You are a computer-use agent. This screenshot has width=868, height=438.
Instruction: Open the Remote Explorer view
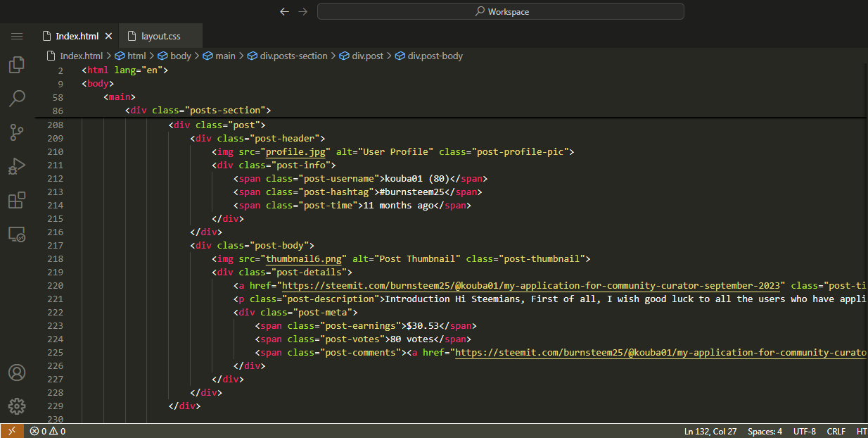17,234
